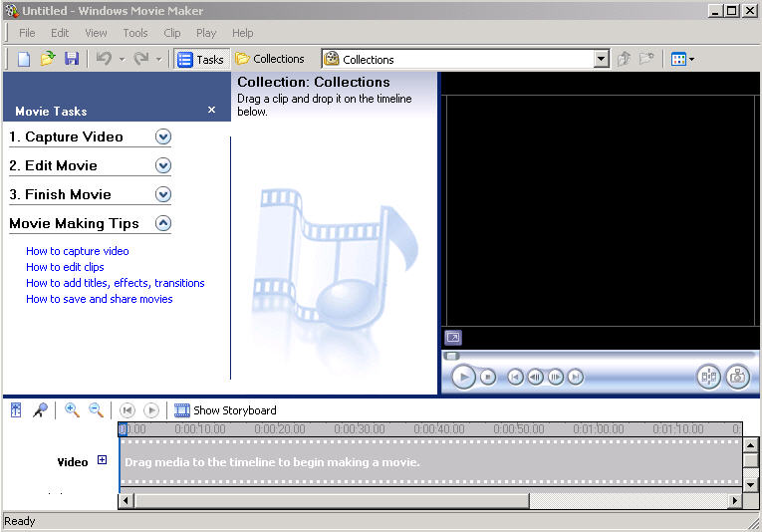Close the Movie Tasks pane

pyautogui.click(x=211, y=110)
